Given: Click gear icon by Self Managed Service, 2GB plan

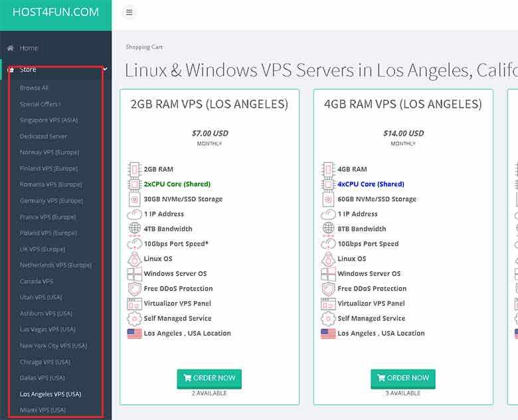Looking at the screenshot, I should (134, 318).
